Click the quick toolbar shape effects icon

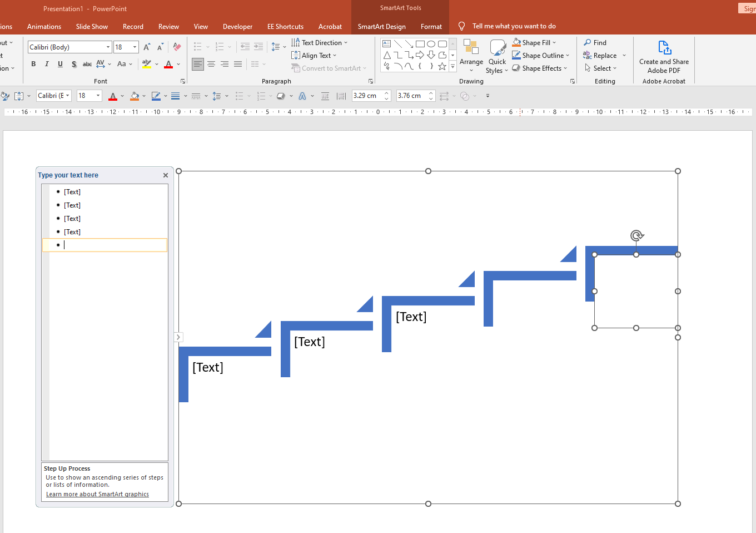281,96
